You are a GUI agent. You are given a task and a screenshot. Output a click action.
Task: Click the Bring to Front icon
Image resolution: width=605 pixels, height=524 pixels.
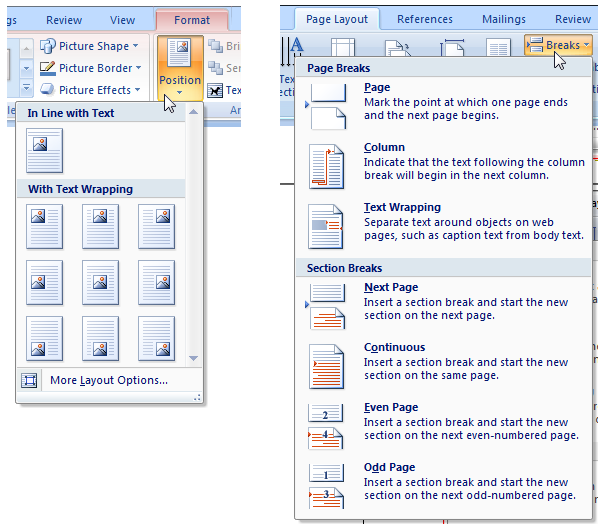tap(215, 46)
